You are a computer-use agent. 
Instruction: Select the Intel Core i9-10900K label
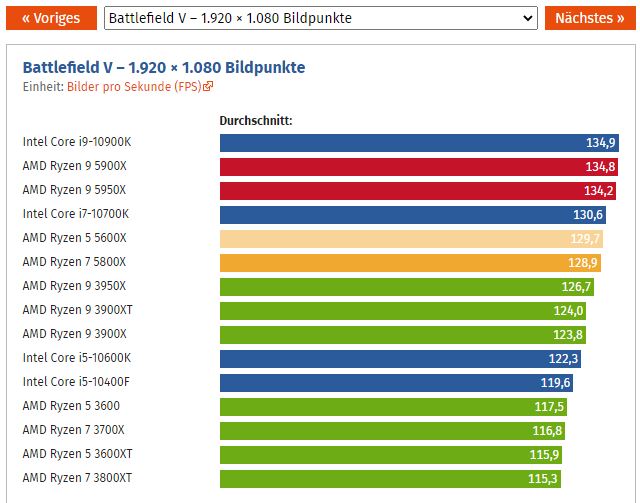click(x=77, y=142)
